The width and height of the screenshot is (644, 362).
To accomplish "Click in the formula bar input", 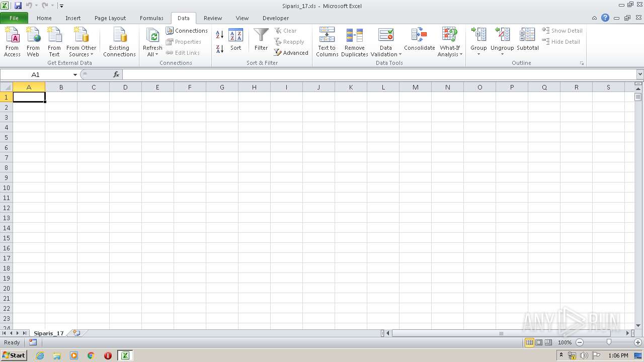I will click(x=379, y=74).
